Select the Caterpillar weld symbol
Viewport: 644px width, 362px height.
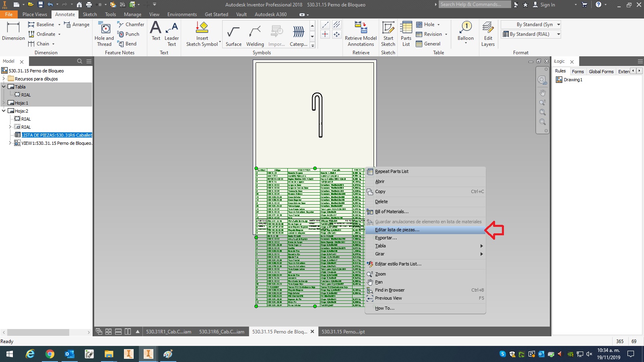click(x=299, y=37)
